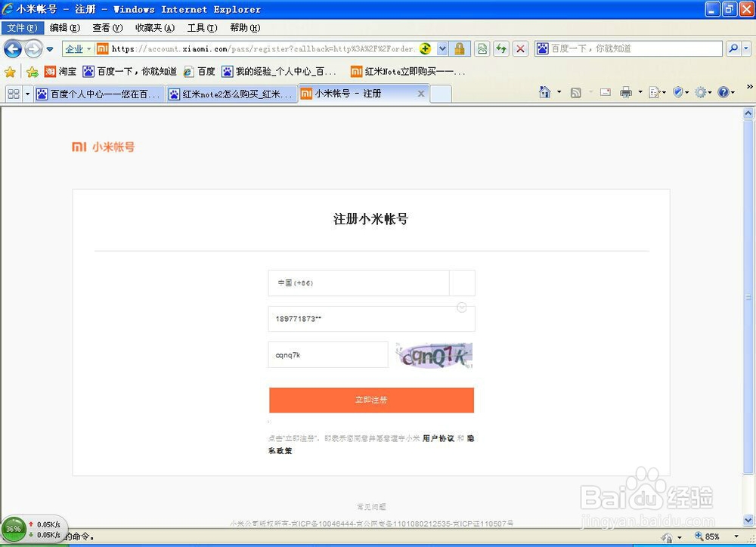Image resolution: width=756 pixels, height=547 pixels.
Task: Click the Quick Tabs grid icon
Action: pyautogui.click(x=14, y=94)
